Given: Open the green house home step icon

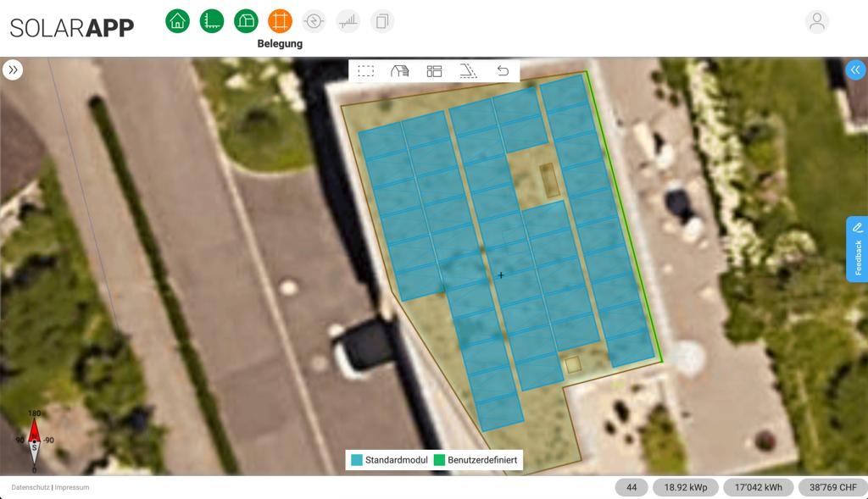Looking at the screenshot, I should coord(177,21).
